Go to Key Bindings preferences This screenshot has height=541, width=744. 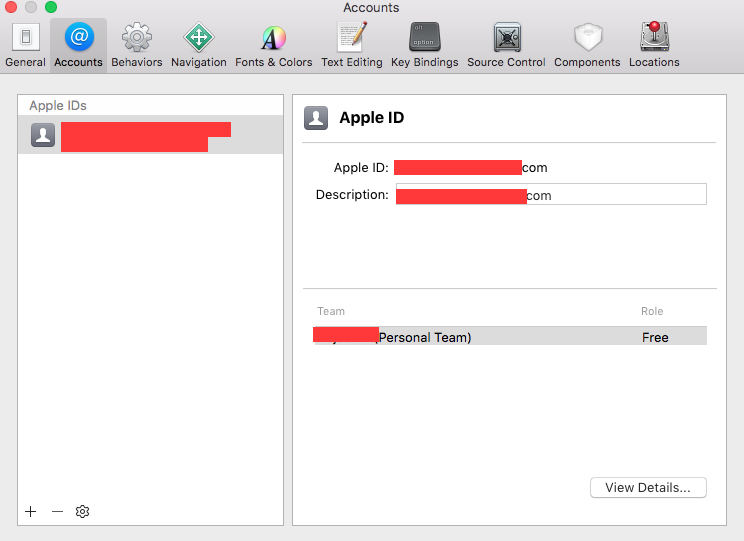click(x=425, y=46)
